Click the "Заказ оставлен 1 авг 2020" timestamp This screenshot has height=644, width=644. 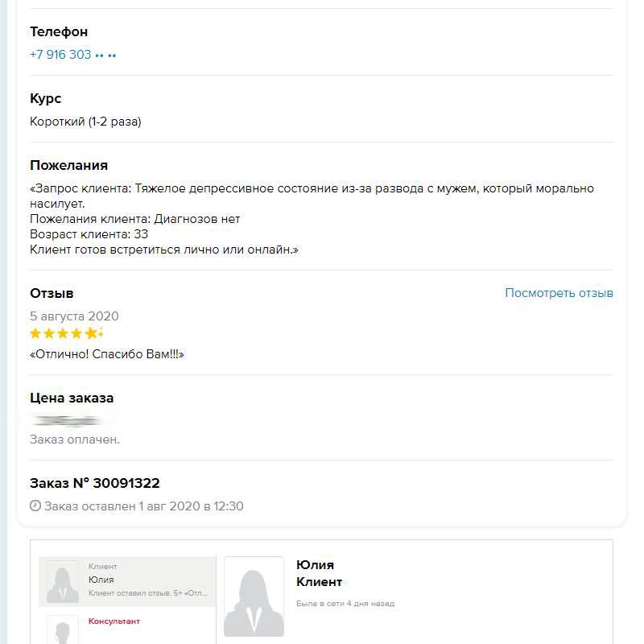point(143,506)
